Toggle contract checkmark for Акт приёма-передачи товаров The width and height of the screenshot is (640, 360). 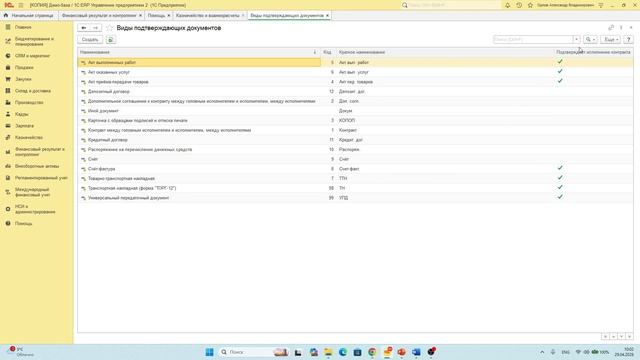(x=560, y=81)
